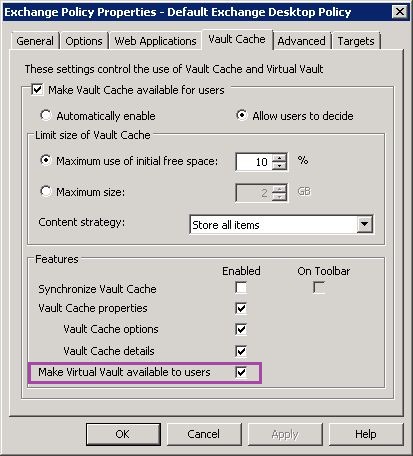Open the Content strategy dropdown
Image resolution: width=413 pixels, height=456 pixels.
pyautogui.click(x=364, y=224)
